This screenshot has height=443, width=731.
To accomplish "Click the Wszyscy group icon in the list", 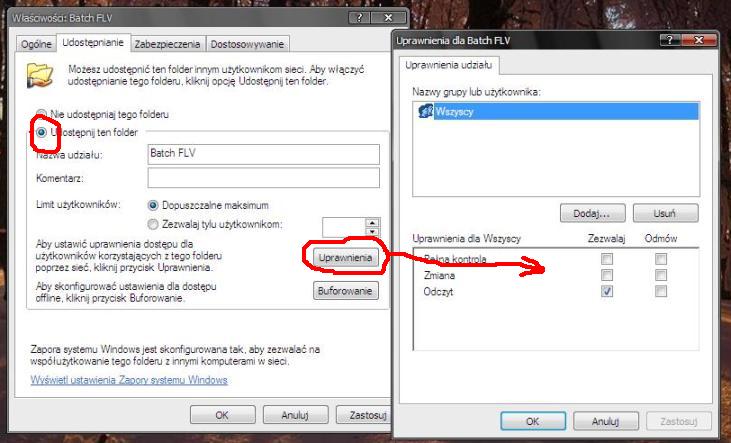I will pos(425,111).
